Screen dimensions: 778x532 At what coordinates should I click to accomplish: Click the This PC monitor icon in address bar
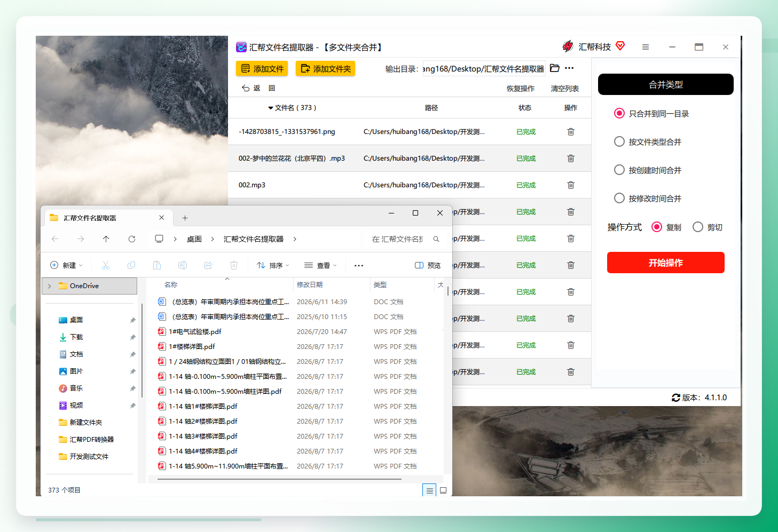click(159, 239)
